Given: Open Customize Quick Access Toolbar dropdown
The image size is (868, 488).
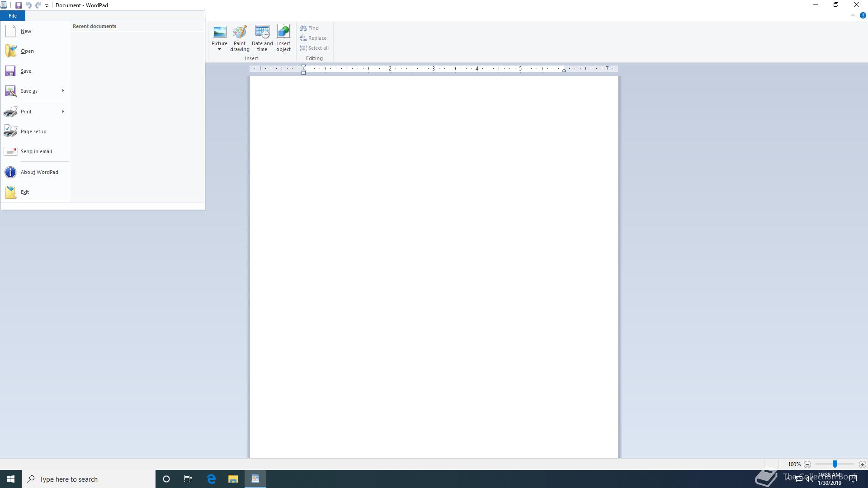Looking at the screenshot, I should click(x=47, y=6).
